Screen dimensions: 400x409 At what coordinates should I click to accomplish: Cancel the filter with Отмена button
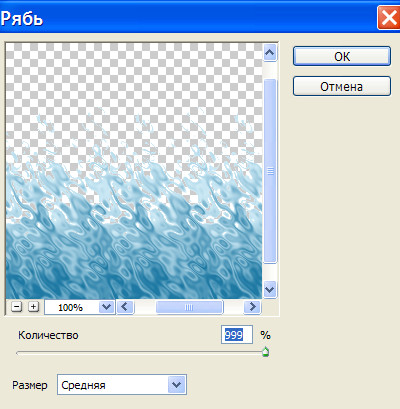[342, 87]
